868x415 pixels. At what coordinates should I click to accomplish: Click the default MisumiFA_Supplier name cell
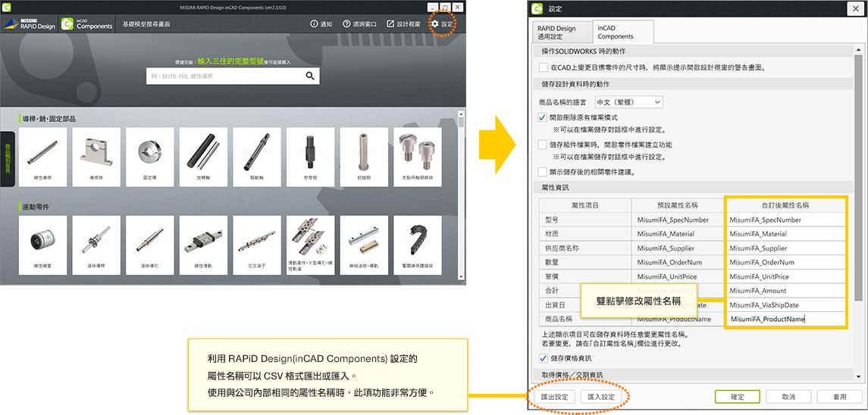pos(678,248)
